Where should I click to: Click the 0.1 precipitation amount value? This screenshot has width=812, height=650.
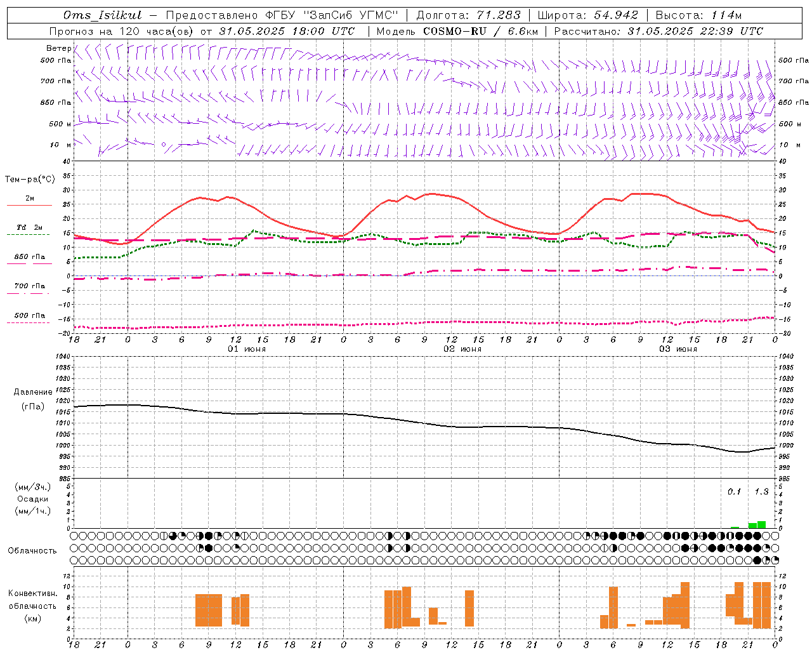click(734, 491)
